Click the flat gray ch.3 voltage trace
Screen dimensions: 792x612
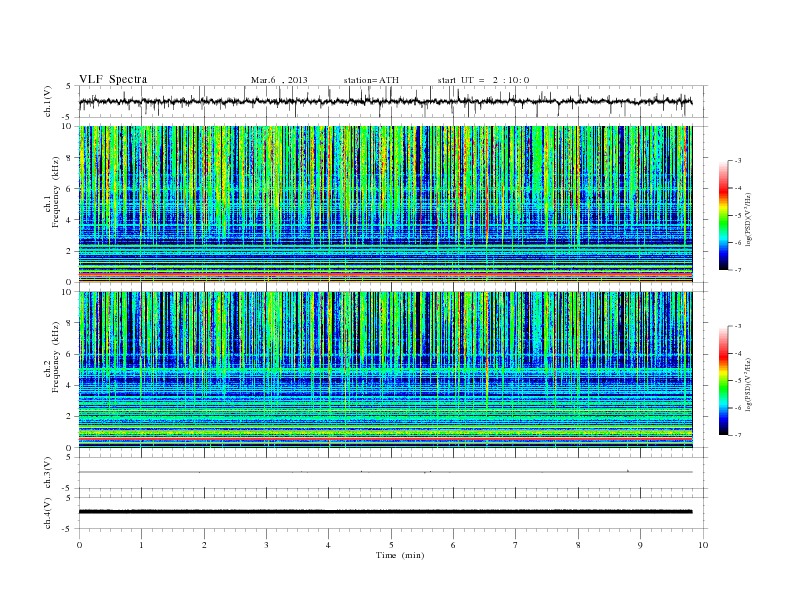pos(385,472)
